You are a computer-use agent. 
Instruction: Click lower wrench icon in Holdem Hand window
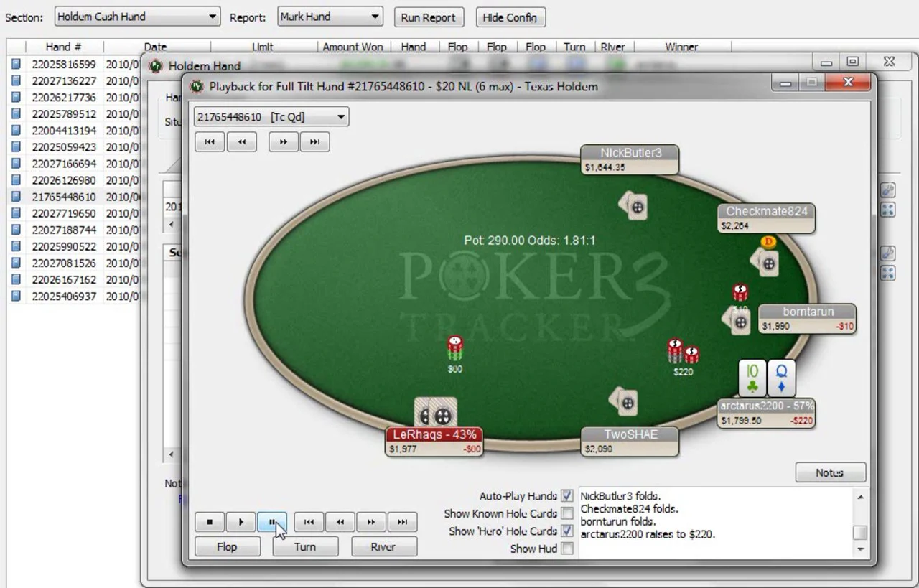click(887, 253)
